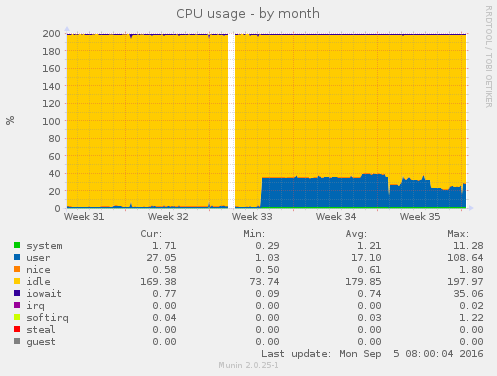Image resolution: width=497 pixels, height=376 pixels.
Task: Click the orange nice legend swatch
Action: point(17,269)
